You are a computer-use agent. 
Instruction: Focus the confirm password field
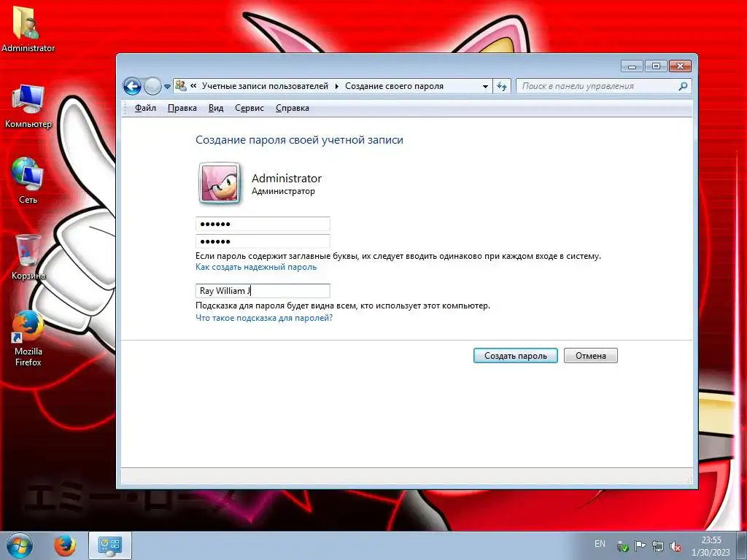point(263,241)
